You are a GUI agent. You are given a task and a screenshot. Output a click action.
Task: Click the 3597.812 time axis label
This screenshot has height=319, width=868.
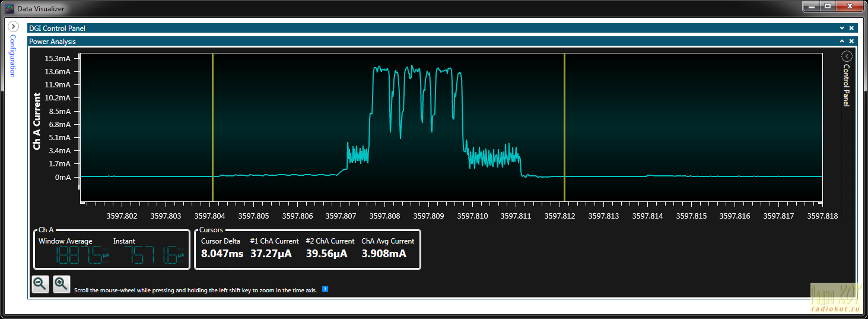(x=560, y=216)
